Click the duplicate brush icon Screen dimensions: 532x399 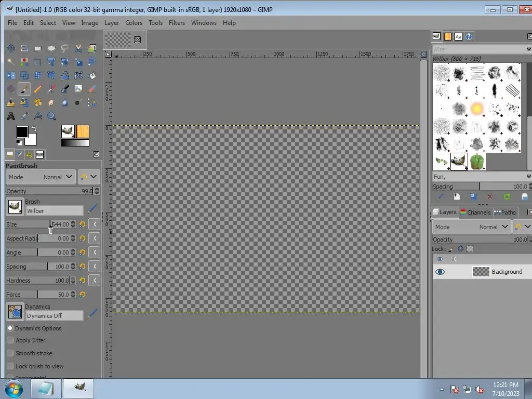coord(473,197)
